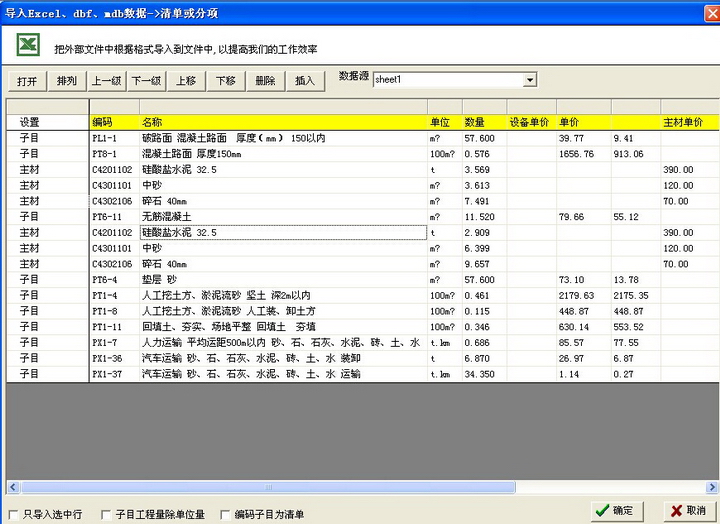The image size is (720, 524).
Task: Click the horizontal scrollbar right arrow
Action: coord(712,487)
